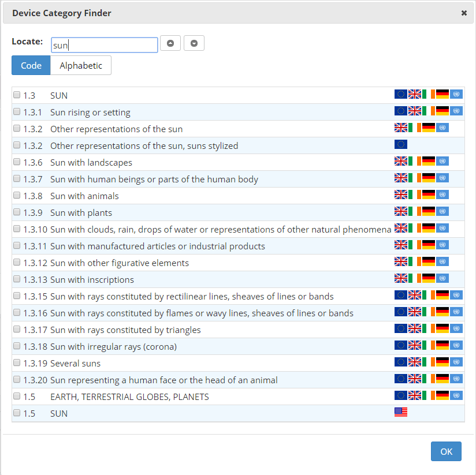
Task: Click the German flag in Sun with landscapes row
Action: [429, 162]
